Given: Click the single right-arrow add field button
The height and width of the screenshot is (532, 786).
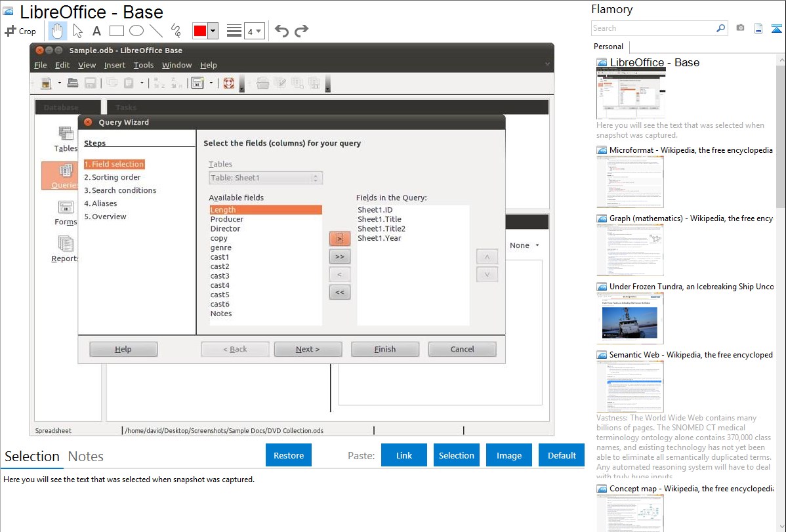Looking at the screenshot, I should click(x=339, y=239).
